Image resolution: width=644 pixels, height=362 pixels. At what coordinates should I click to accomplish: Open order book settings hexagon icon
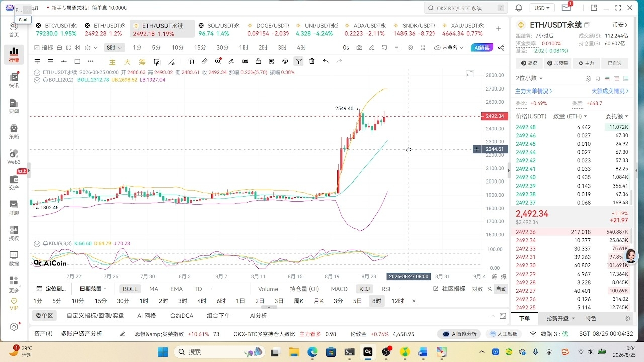tap(588, 79)
